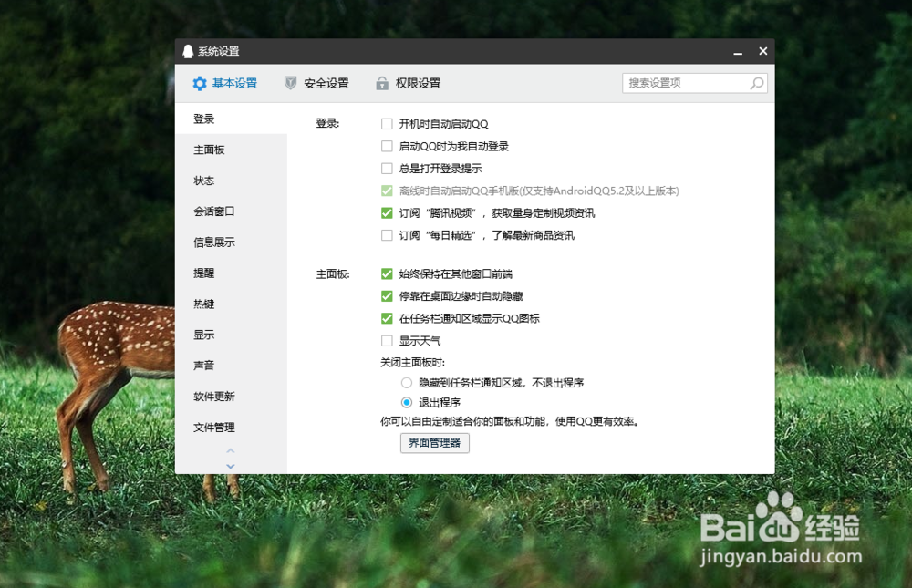Open the 基本设置 tab
The height and width of the screenshot is (588, 912).
point(225,83)
